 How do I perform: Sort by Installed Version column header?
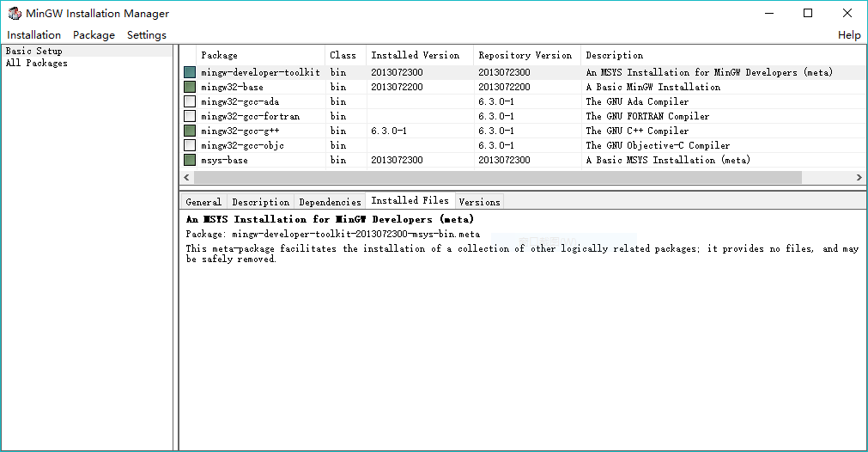click(420, 55)
